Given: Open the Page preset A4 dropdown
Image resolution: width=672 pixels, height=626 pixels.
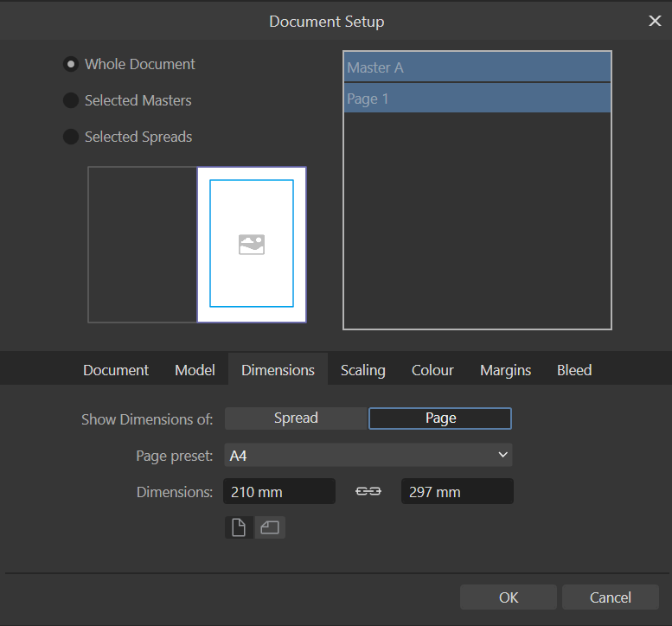Looking at the screenshot, I should pyautogui.click(x=368, y=455).
